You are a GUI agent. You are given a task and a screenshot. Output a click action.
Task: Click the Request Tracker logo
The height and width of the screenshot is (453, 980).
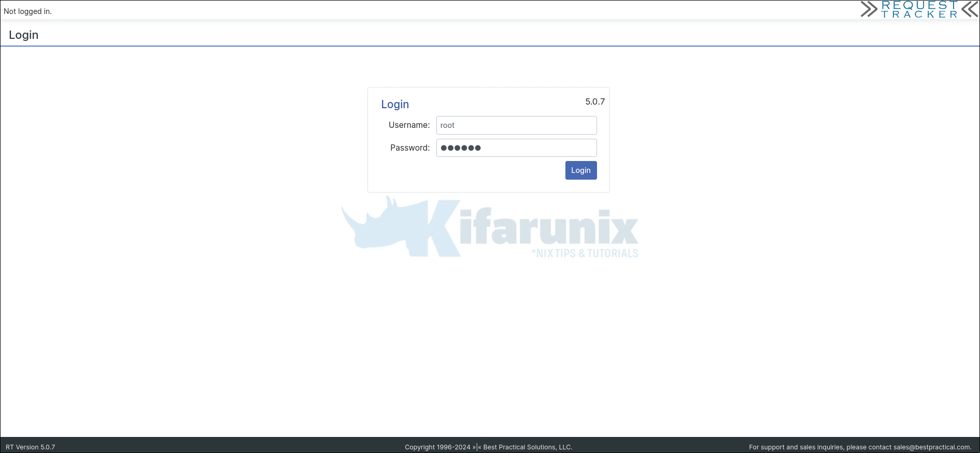click(x=919, y=9)
